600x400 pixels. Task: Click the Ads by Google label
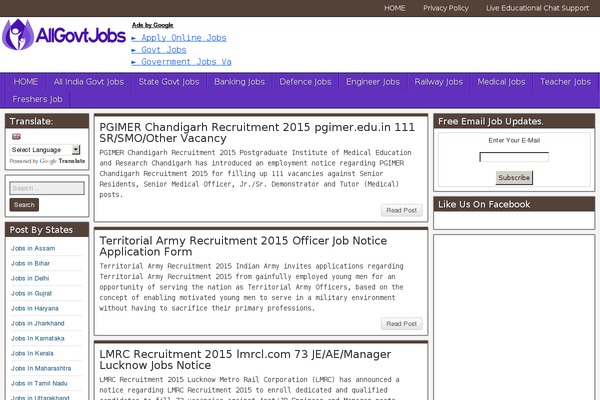[153, 25]
